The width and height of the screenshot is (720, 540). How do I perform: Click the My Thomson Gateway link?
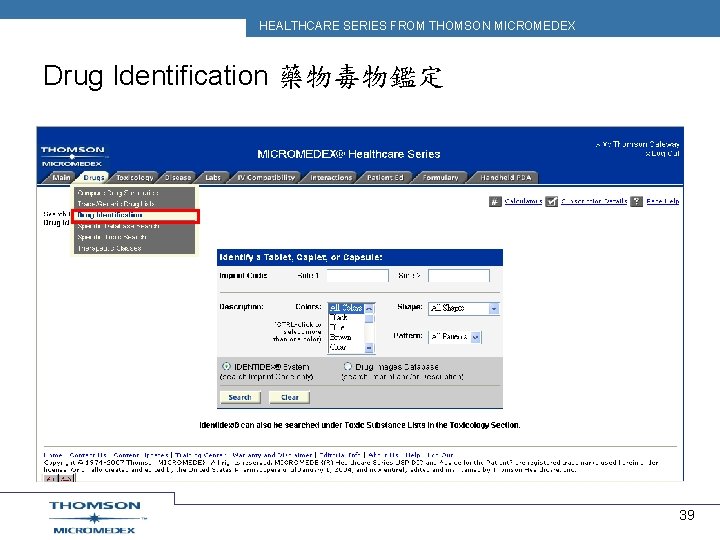point(641,144)
